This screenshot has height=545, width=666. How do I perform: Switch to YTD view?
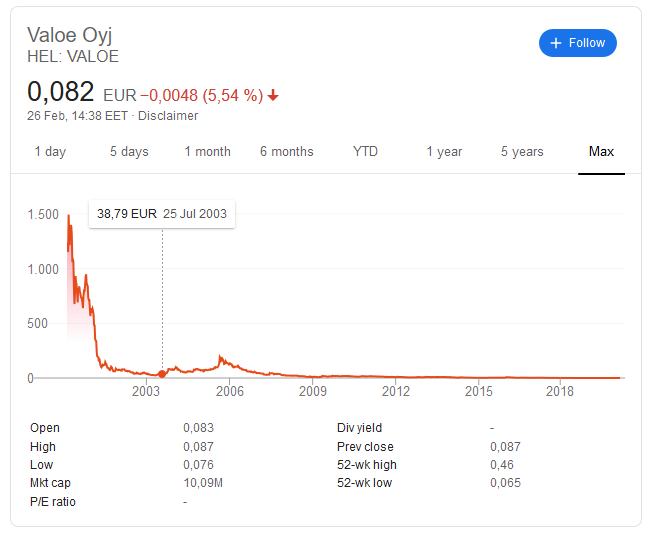(x=365, y=152)
